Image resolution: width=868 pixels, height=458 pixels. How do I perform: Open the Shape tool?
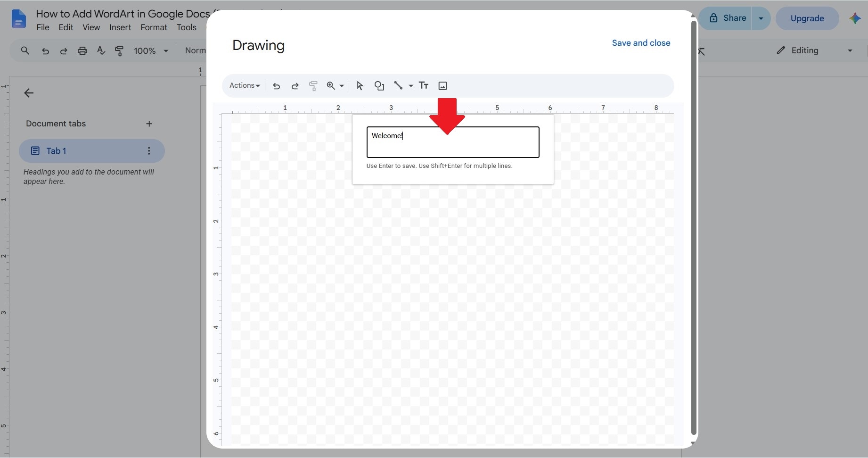pos(379,86)
